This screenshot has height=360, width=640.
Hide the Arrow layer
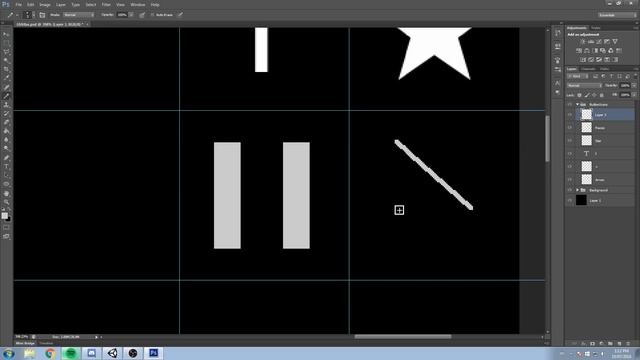click(570, 180)
